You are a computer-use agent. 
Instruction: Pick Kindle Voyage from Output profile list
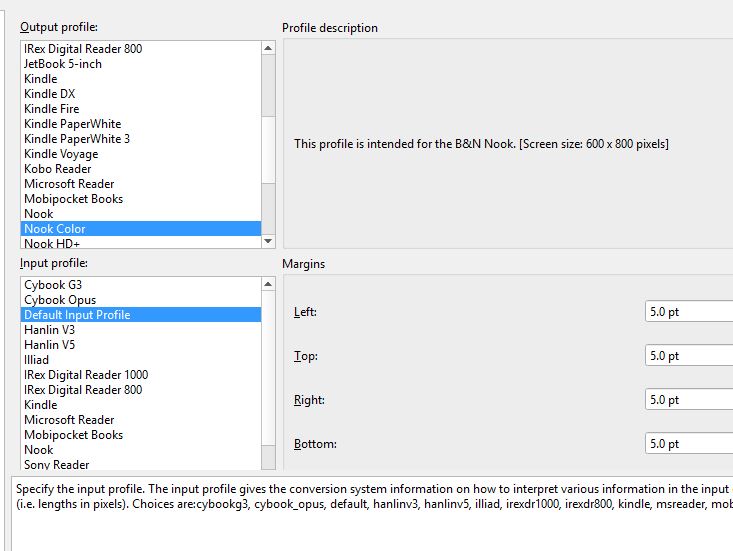pos(61,154)
